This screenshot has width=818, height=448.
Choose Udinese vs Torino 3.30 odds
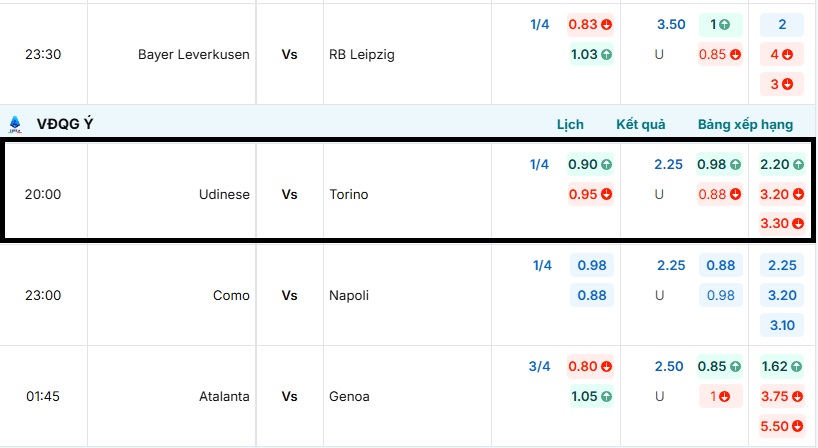point(782,224)
